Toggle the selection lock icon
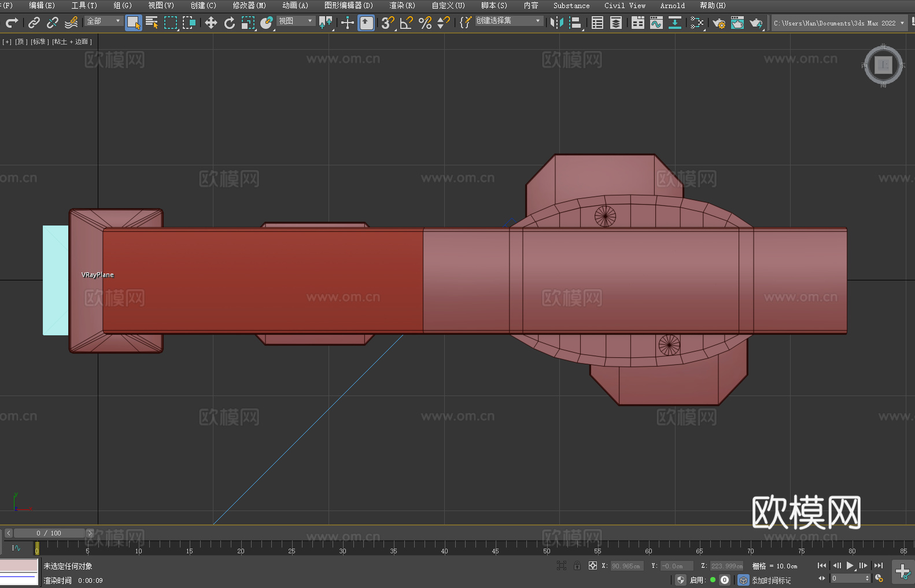This screenshot has width=915, height=588. [x=577, y=565]
